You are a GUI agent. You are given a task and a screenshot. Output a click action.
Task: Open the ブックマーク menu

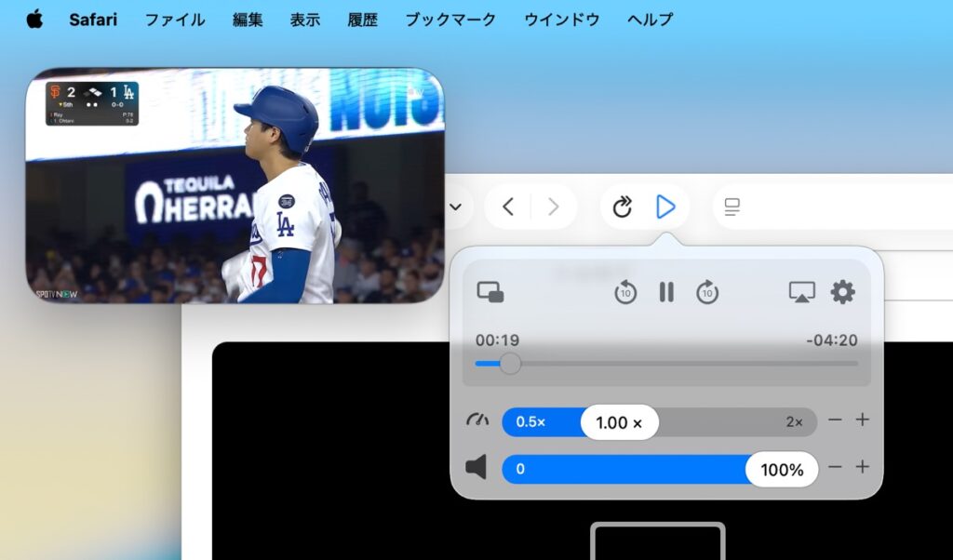[450, 20]
